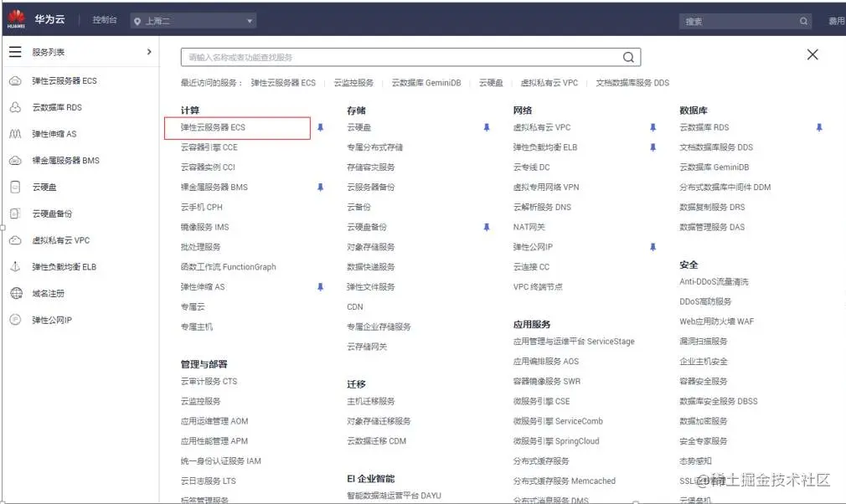Screen dimensions: 846x504
Task: Click the 弹性云服务器 ECS cloud icon in sidebar
Action: click(16, 81)
